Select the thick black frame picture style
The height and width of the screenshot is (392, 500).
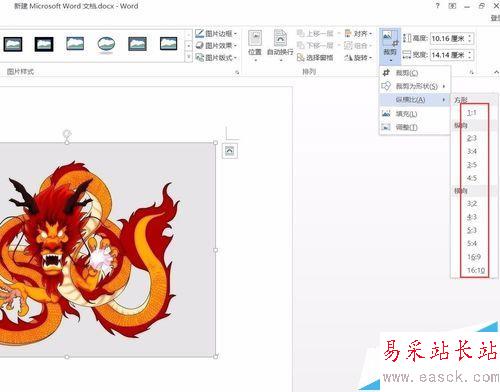(44, 44)
